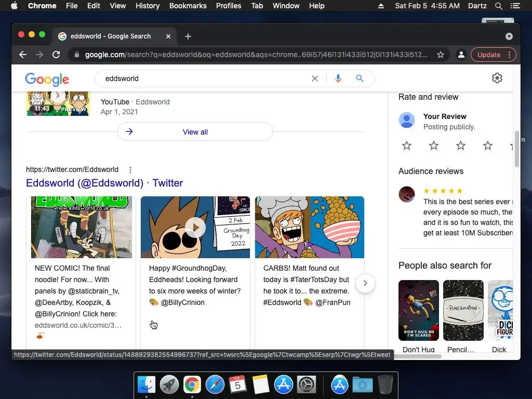Viewport: 532px width, 399px height.
Task: Rate two stars in Your Review
Action: pos(434,145)
